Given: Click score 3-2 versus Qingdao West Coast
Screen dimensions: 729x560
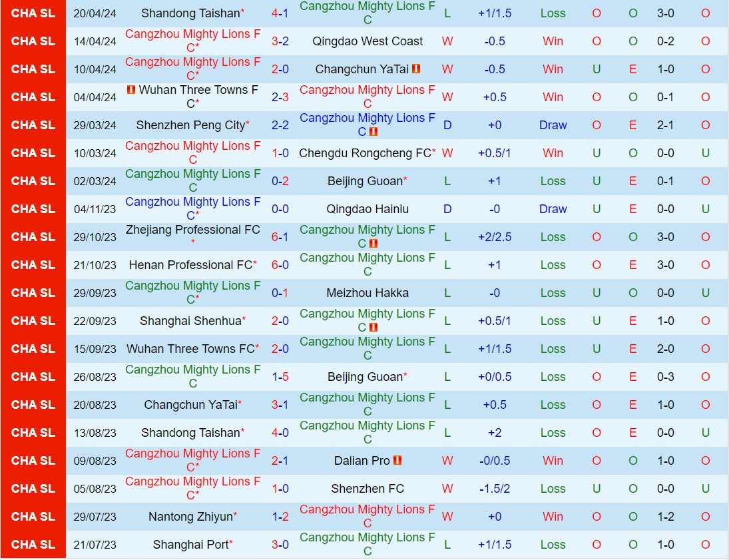Looking at the screenshot, I should tap(280, 41).
